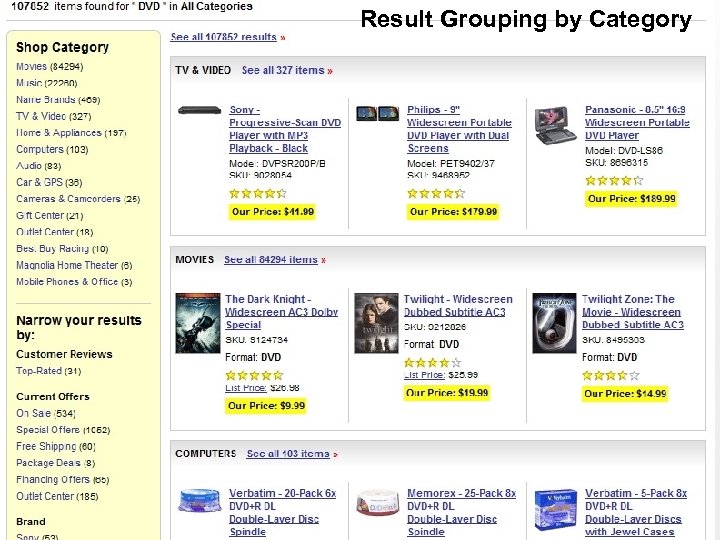Open 'See all 84294 items' in Movies
This screenshot has height=540, width=720.
[270, 259]
